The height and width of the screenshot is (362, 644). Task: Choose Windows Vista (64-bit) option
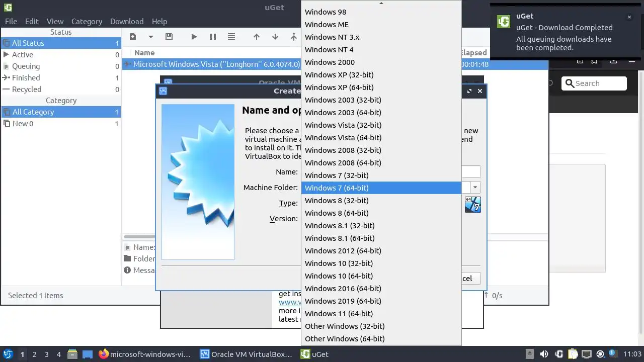[x=381, y=137]
